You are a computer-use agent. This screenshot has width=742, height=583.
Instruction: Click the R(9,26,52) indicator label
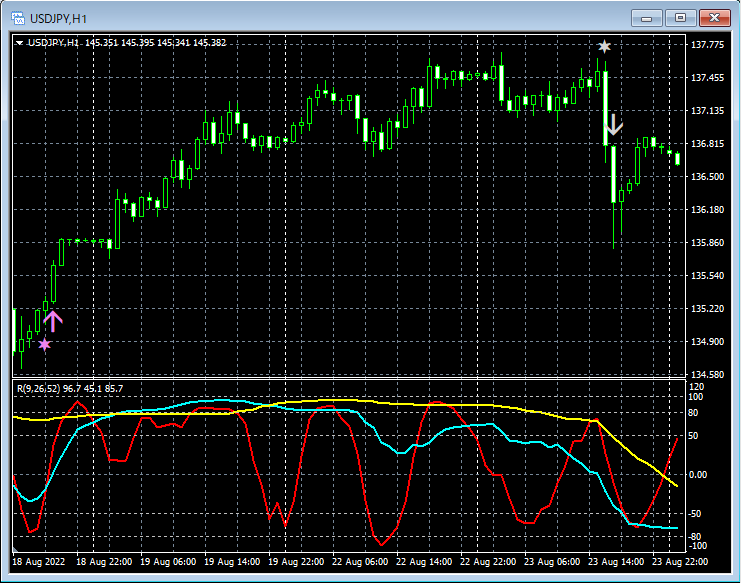click(x=37, y=388)
